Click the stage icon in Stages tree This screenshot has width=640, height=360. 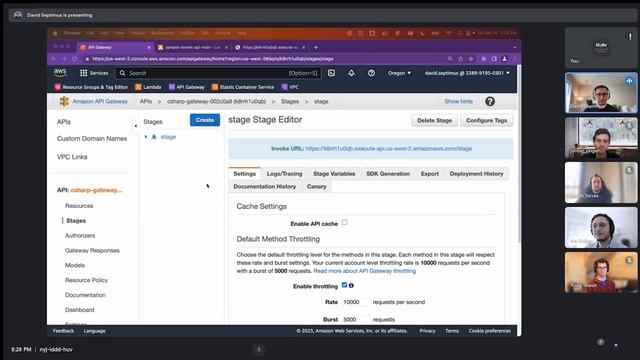154,137
